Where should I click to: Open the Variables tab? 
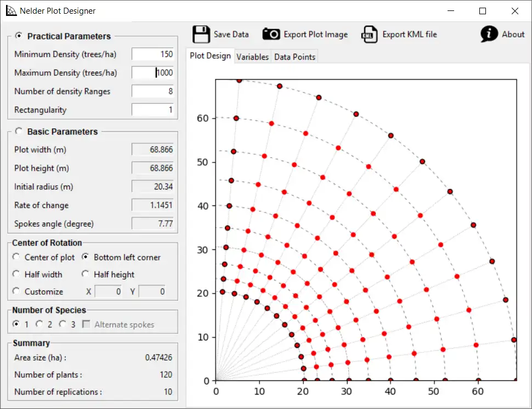pyautogui.click(x=252, y=57)
